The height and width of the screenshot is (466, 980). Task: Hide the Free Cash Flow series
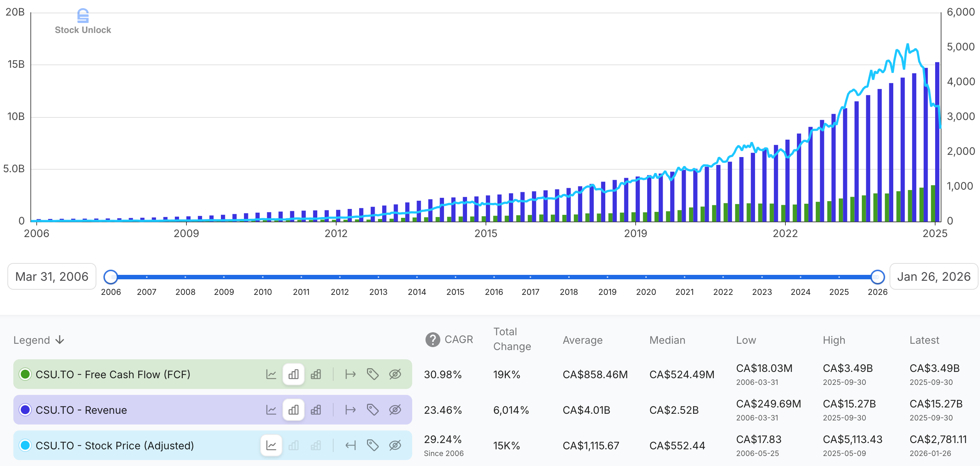395,375
